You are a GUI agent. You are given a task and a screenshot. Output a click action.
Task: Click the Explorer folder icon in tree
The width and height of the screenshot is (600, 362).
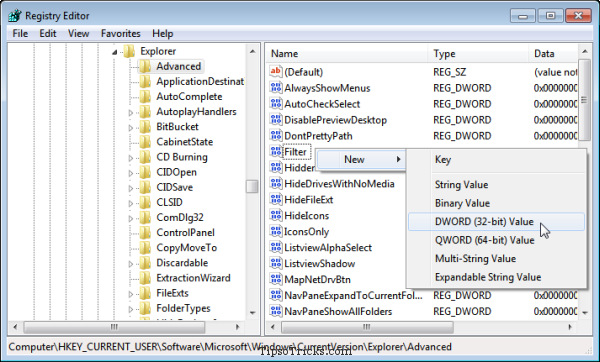(x=129, y=51)
